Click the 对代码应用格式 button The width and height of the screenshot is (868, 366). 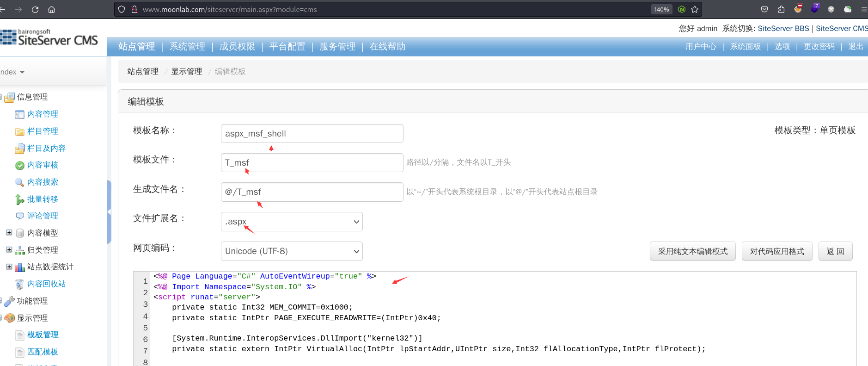[x=777, y=251]
